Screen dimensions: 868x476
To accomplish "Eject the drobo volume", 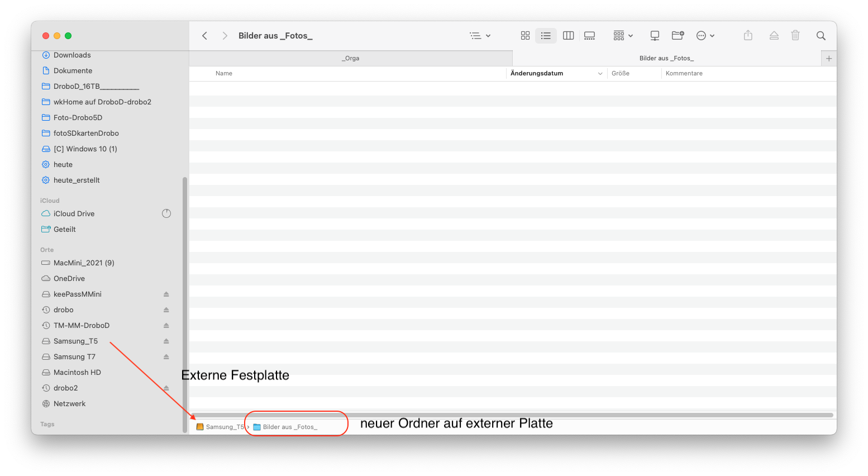I will [x=166, y=310].
